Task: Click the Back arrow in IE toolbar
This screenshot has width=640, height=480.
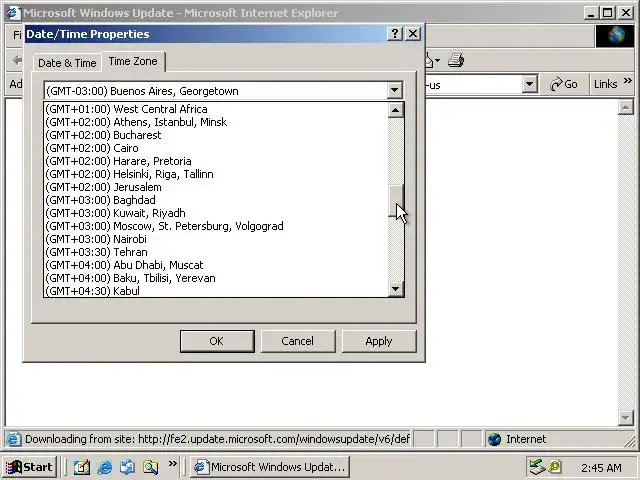Action: pos(17,60)
